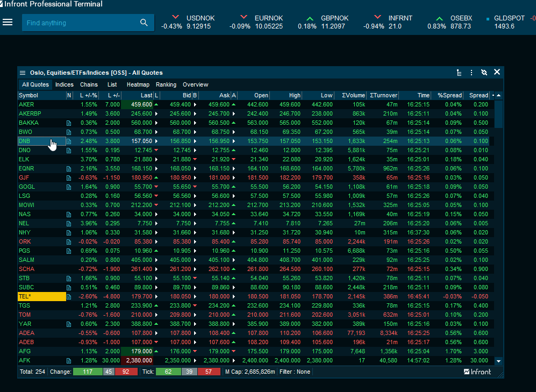
Task: Click the news icon next to BAKKA
Action: coord(69,123)
